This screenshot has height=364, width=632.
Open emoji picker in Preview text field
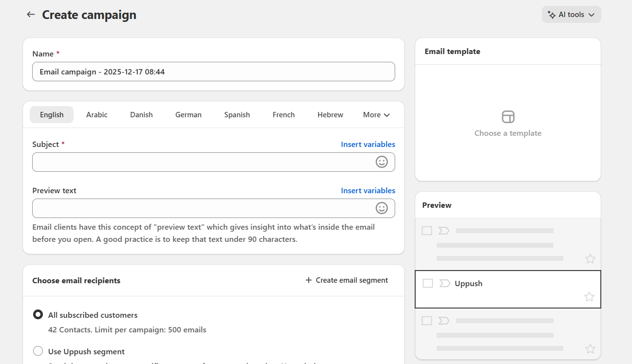point(382,208)
